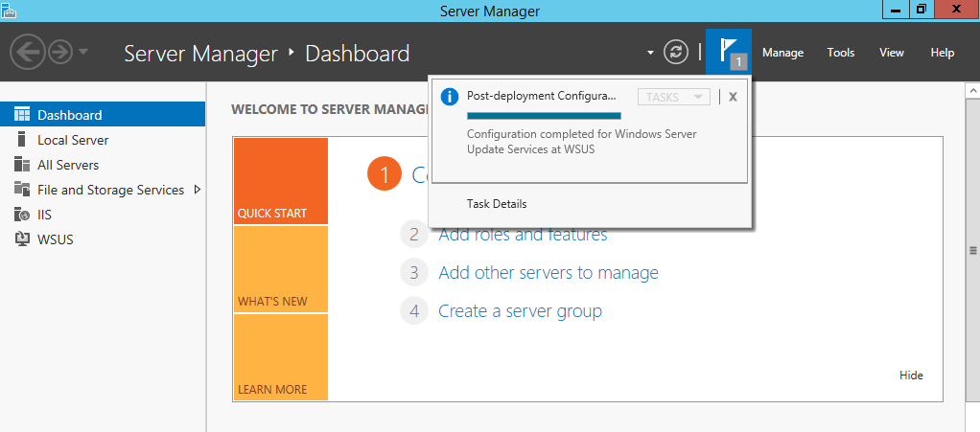
Task: Expand File and Storage Services arrow
Action: click(x=198, y=189)
